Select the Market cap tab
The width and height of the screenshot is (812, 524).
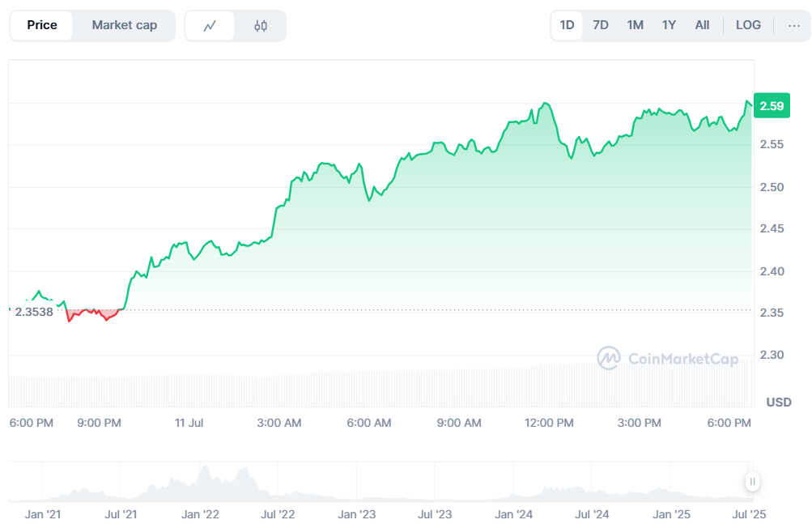[124, 25]
